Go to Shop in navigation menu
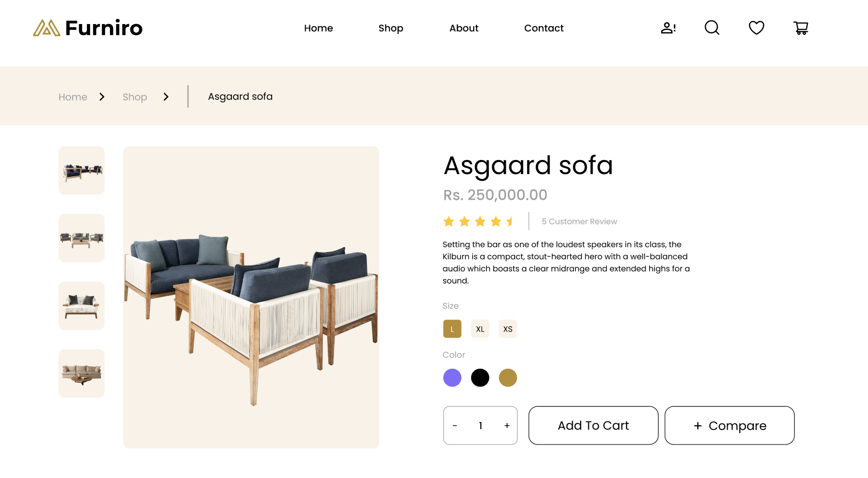Viewport: 868px width, 478px height. click(391, 28)
